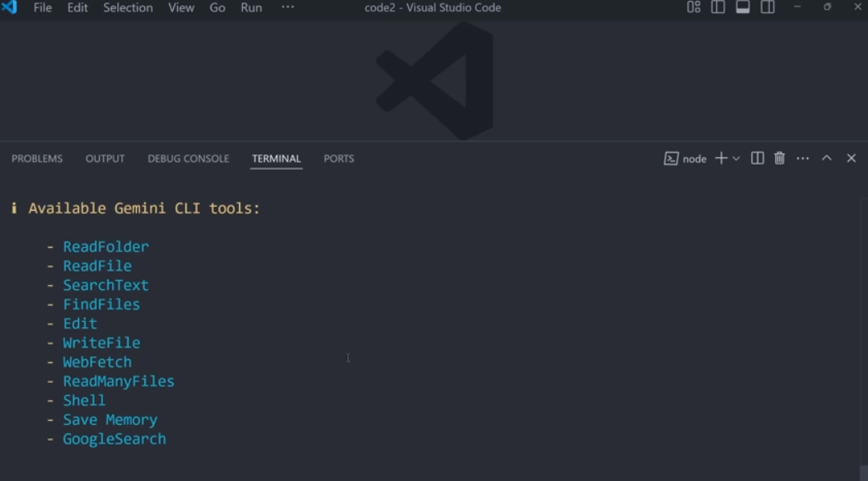Open the Customize Layout icon

(x=693, y=7)
